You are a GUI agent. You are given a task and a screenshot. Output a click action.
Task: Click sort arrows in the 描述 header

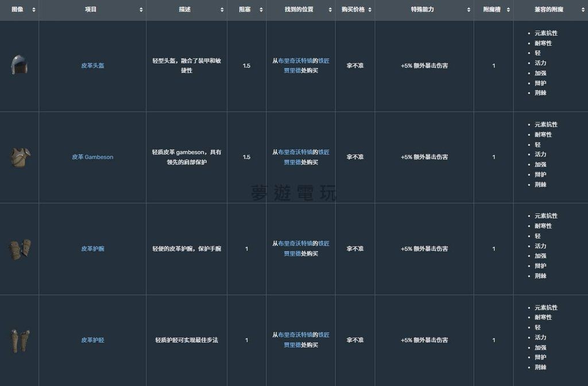[x=222, y=10]
